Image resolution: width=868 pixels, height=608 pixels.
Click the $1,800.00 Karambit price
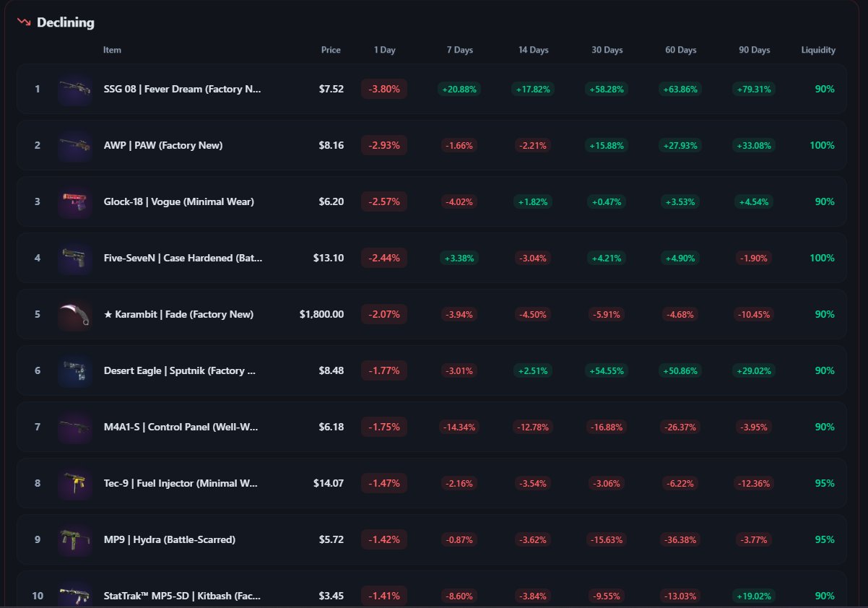[x=321, y=315]
